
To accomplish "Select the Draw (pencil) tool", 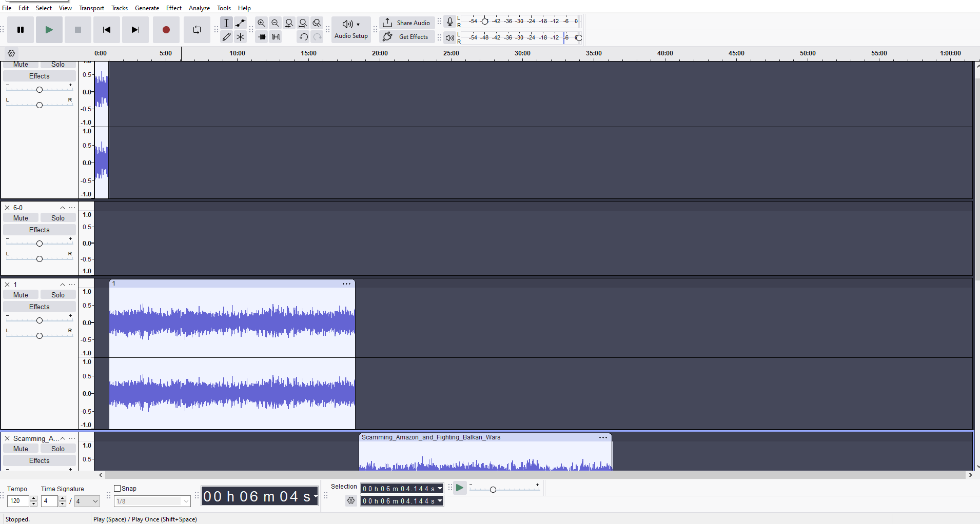I will (x=226, y=37).
